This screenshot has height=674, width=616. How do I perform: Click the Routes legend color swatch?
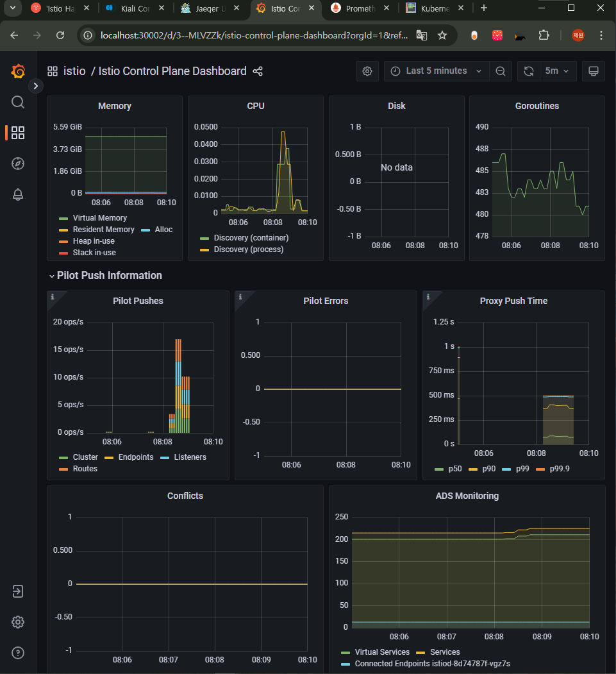point(63,469)
